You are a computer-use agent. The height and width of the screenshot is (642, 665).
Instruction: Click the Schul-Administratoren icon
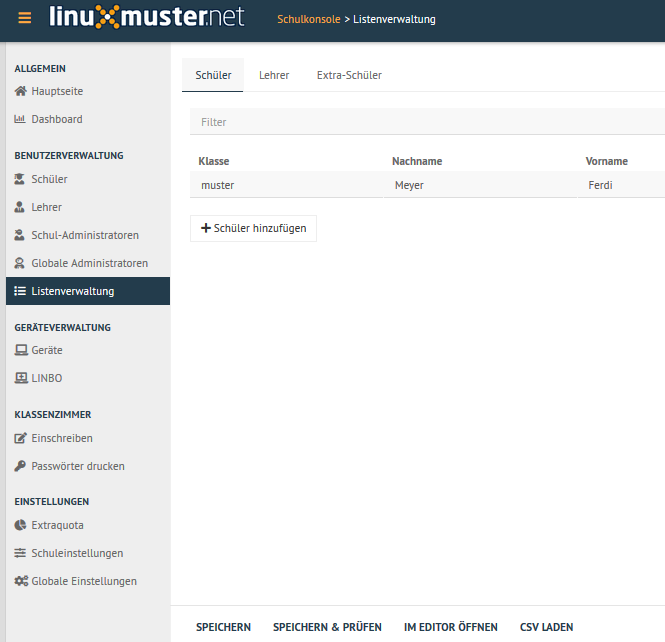tap(20, 235)
